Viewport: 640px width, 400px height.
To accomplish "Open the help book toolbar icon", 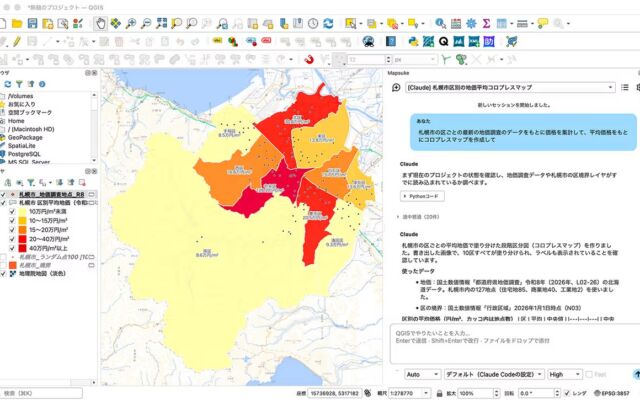I will point(391,41).
